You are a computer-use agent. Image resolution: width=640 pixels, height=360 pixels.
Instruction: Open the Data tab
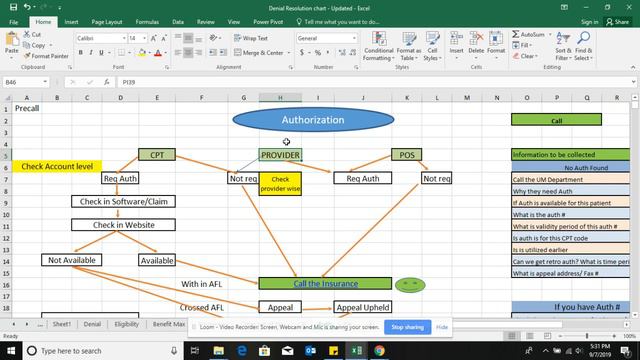pos(178,22)
